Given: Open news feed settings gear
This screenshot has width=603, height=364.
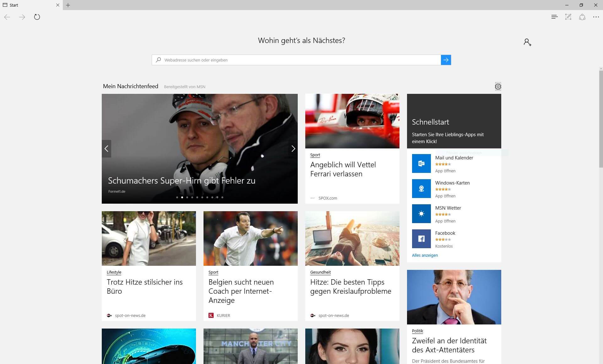Looking at the screenshot, I should click(x=498, y=86).
